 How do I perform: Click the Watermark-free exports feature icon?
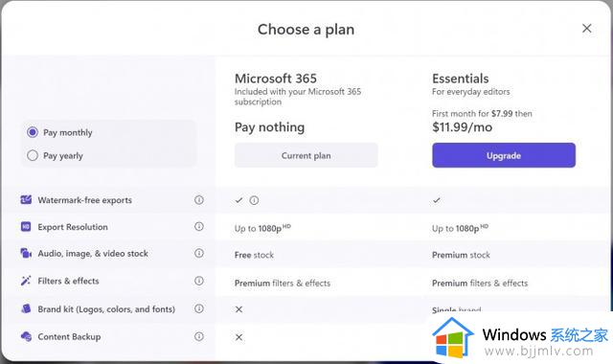click(x=26, y=200)
